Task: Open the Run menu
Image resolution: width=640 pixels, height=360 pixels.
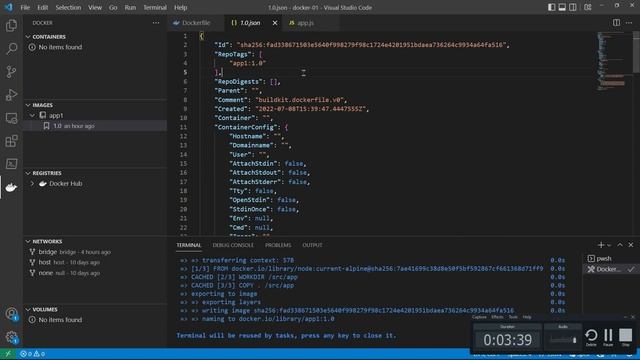Action: (x=130, y=7)
